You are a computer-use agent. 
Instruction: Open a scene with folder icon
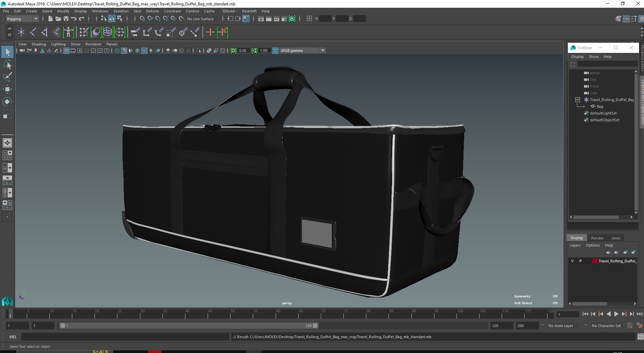tap(58, 19)
